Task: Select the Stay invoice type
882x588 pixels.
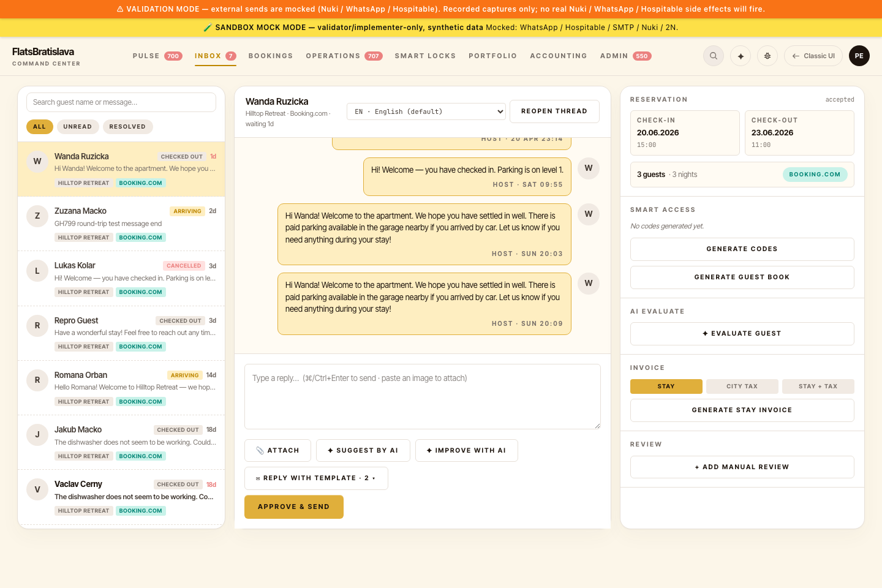Action: [666, 386]
